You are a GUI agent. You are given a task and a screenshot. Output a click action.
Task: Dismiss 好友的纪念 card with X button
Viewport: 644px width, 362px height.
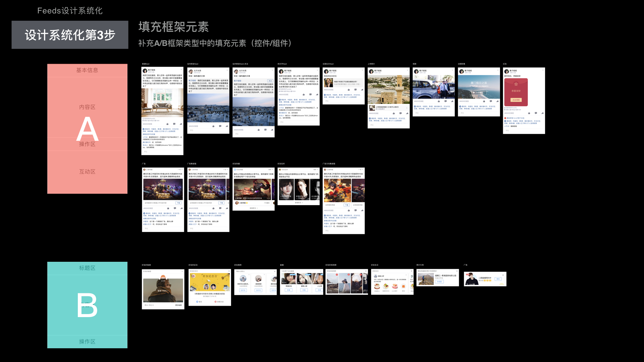(x=229, y=271)
